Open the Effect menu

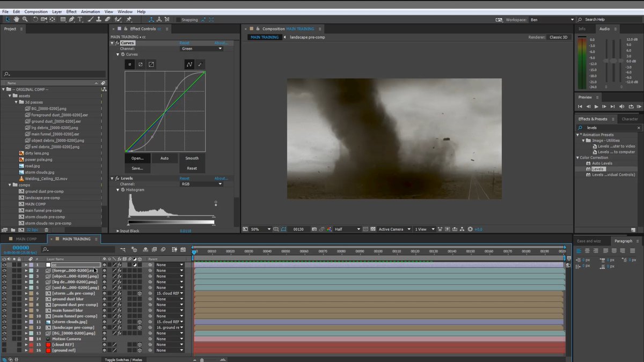(71, 11)
